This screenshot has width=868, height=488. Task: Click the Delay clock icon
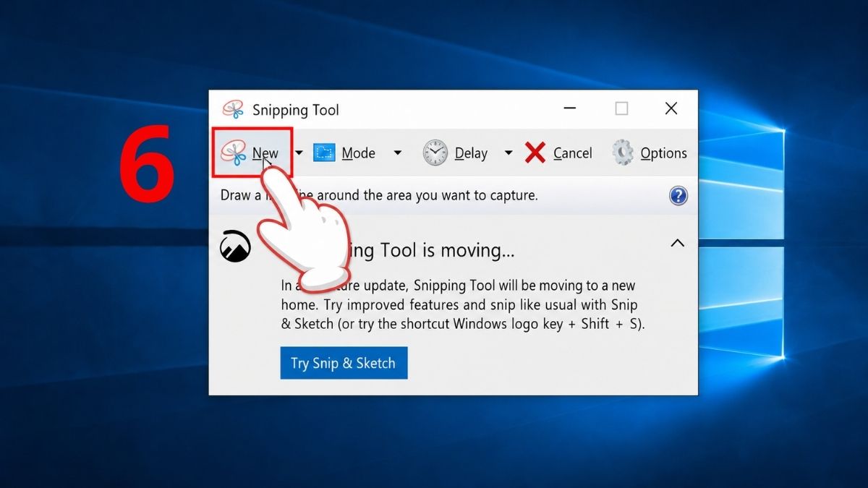pos(435,153)
